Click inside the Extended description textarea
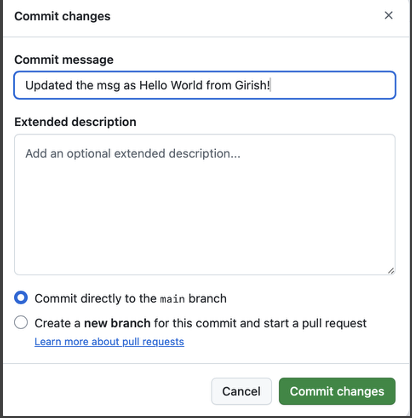The width and height of the screenshot is (412, 418). [x=205, y=205]
